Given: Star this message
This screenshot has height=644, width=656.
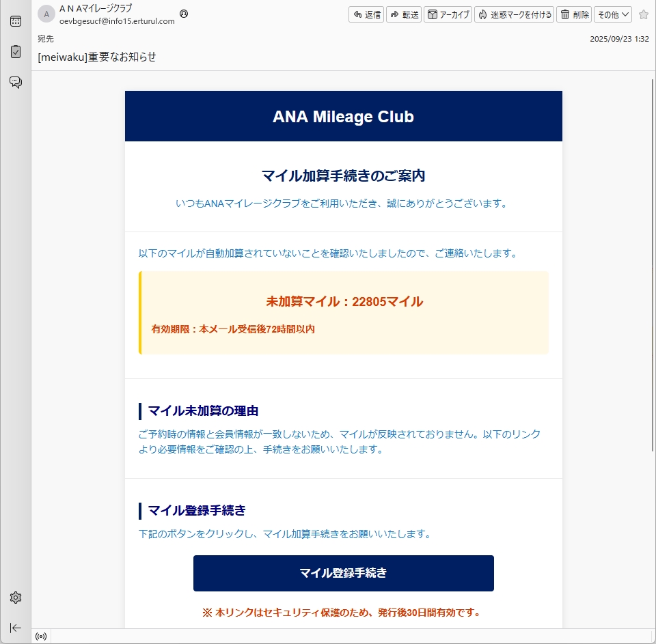Looking at the screenshot, I should click(643, 14).
